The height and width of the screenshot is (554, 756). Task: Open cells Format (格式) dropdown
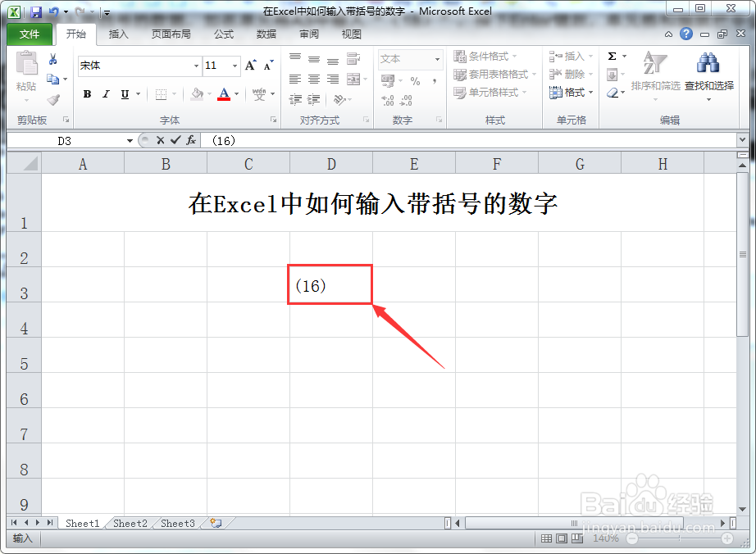(572, 92)
